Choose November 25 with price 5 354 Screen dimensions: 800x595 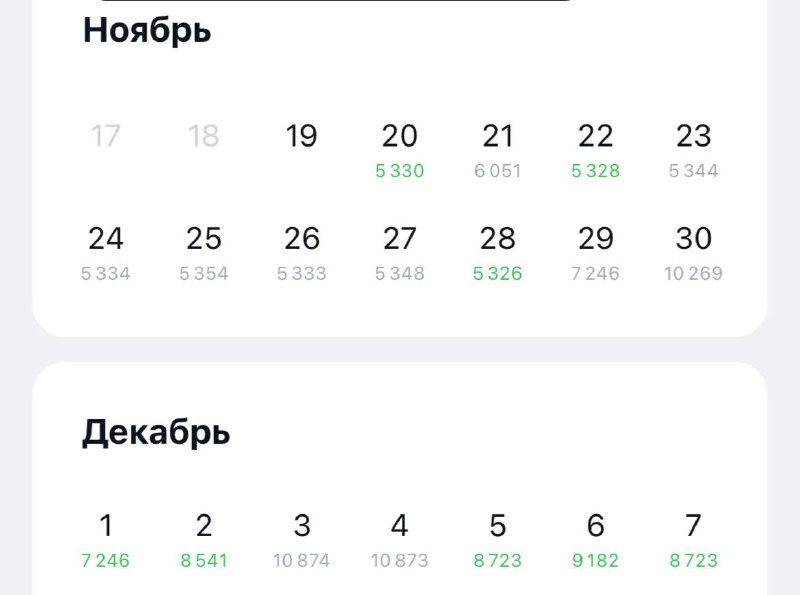(x=204, y=251)
